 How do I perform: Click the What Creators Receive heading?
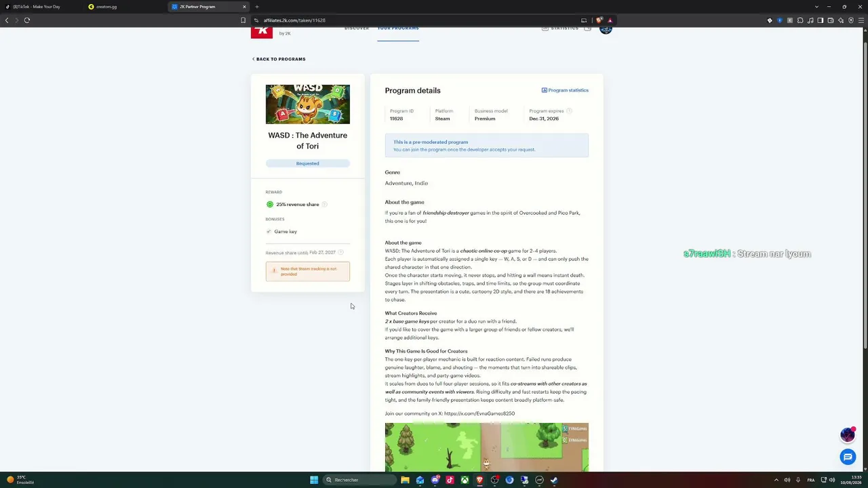click(411, 313)
